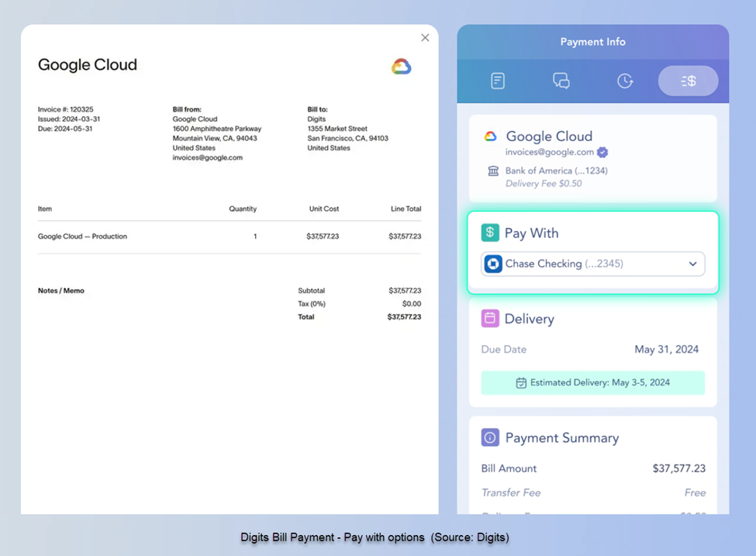This screenshot has height=556, width=756.
Task: Click the bank icon beside Bank of America
Action: pos(492,171)
